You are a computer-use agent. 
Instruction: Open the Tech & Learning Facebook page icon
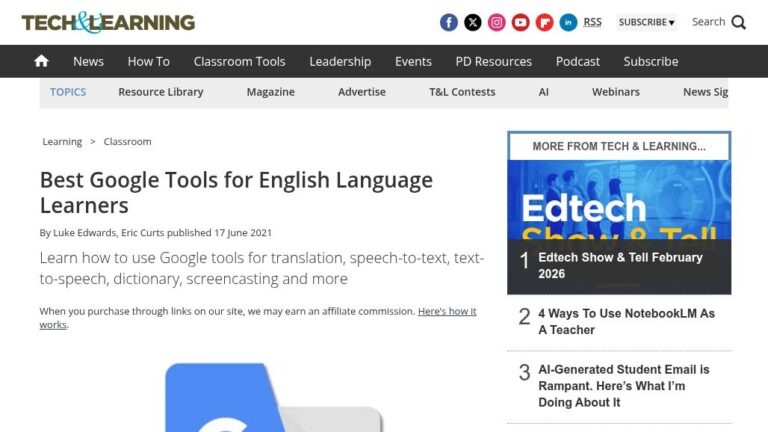(449, 23)
